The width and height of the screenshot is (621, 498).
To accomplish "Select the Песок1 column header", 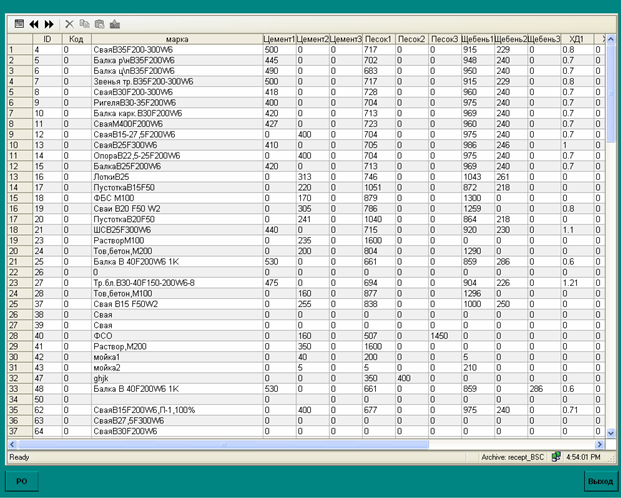I will point(379,38).
